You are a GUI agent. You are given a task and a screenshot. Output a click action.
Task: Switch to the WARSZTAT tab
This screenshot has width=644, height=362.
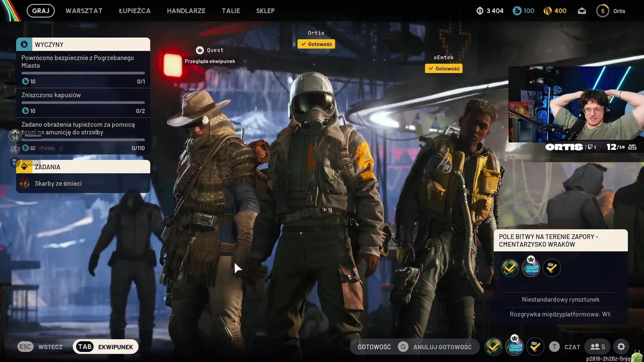84,11
